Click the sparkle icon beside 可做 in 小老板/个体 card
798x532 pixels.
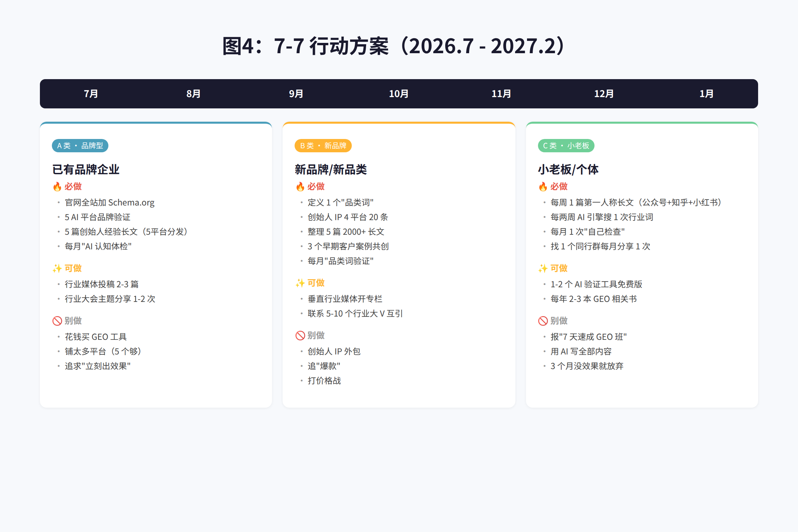coord(543,268)
